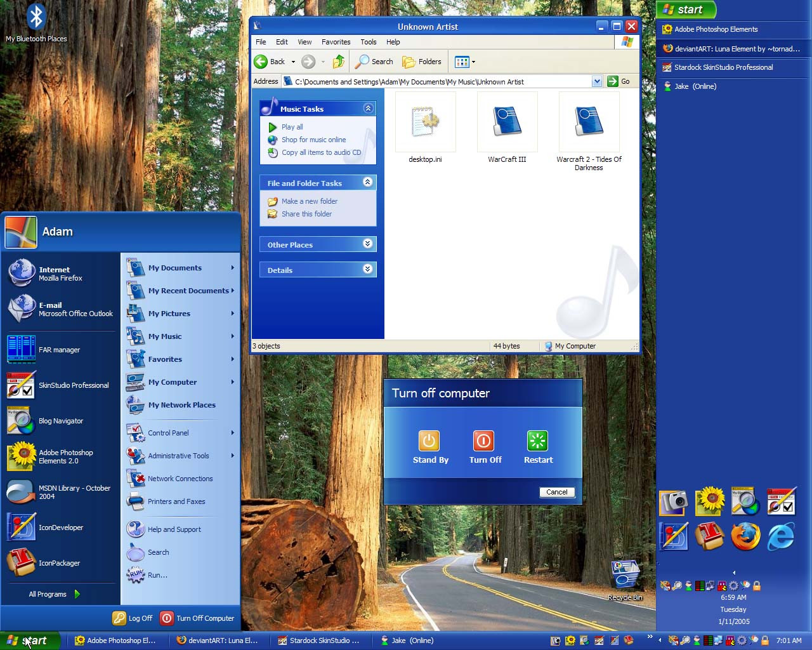The image size is (812, 650).
Task: Open Network Connections in Start menu
Action: (180, 479)
